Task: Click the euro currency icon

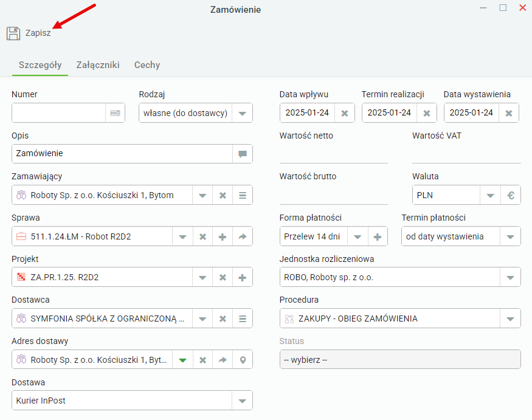Action: 511,195
